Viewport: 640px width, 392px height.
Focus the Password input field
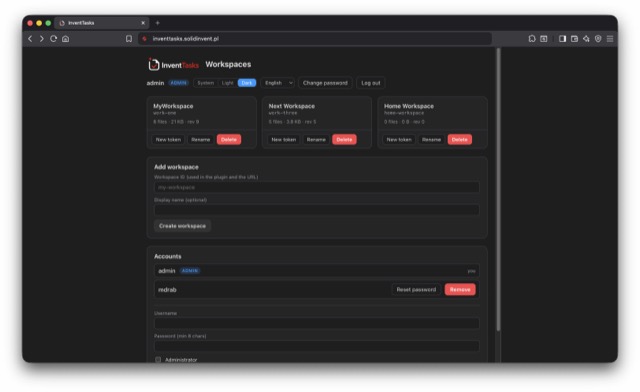[x=316, y=346]
